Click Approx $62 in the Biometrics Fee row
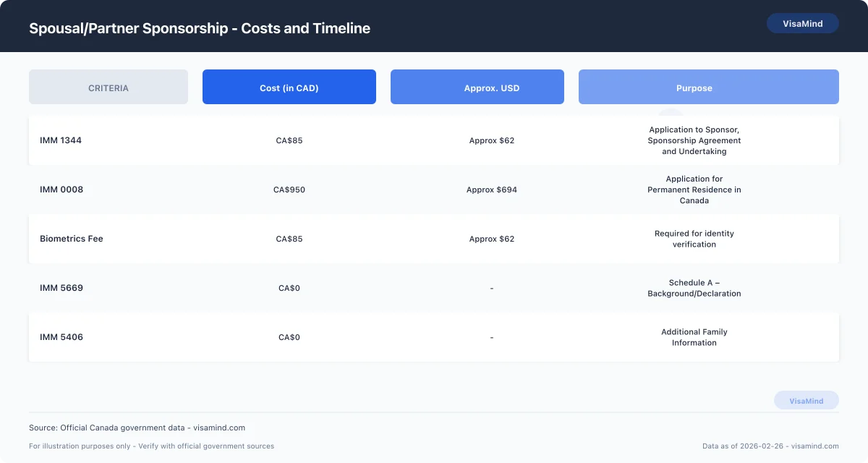Screen dimensions: 868x463 click(x=492, y=239)
